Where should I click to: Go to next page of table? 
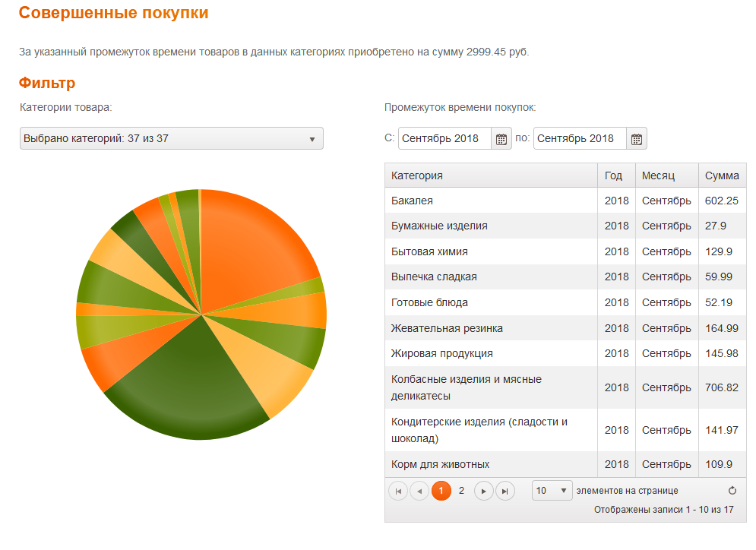pos(483,492)
